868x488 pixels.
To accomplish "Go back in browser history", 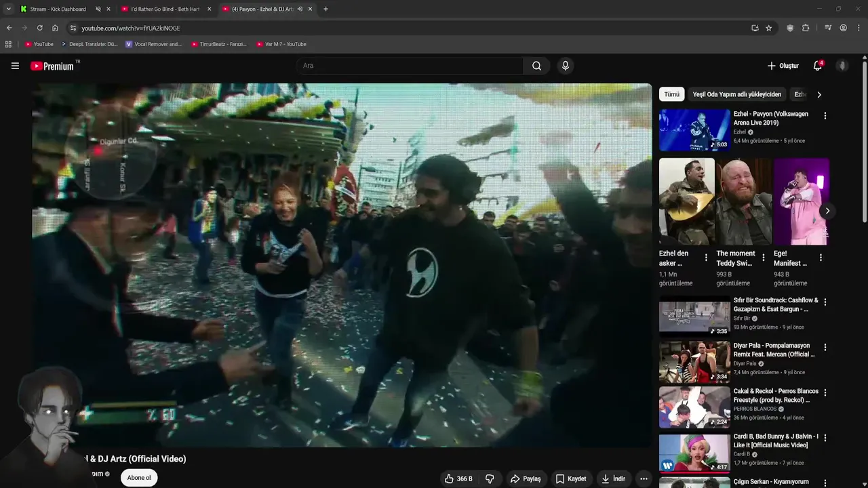I will (9, 28).
